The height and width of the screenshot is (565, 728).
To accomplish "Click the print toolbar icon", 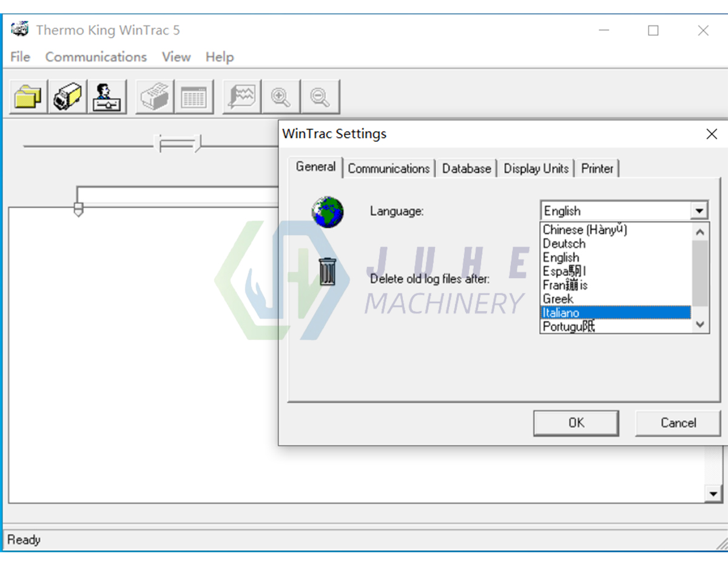I will point(154,96).
